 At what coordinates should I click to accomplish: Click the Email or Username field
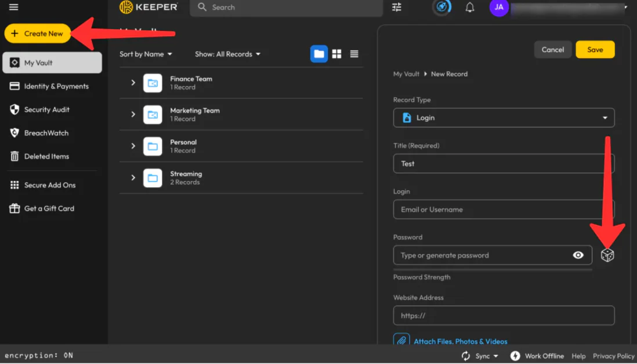(504, 209)
